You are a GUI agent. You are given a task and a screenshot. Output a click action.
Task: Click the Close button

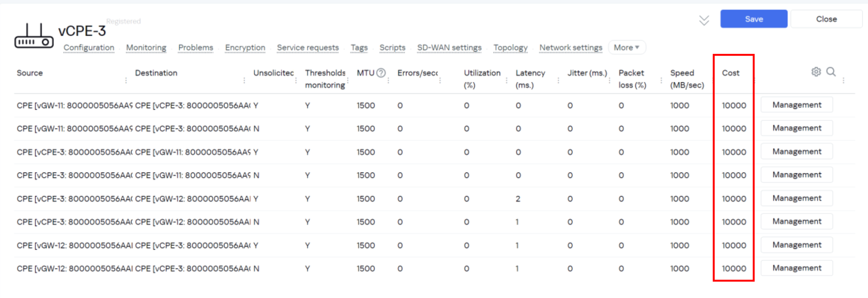(826, 19)
